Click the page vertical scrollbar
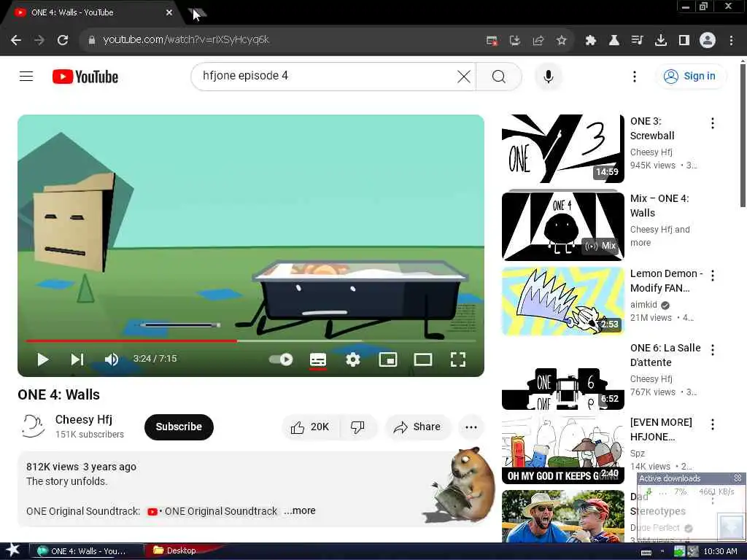 pyautogui.click(x=742, y=136)
